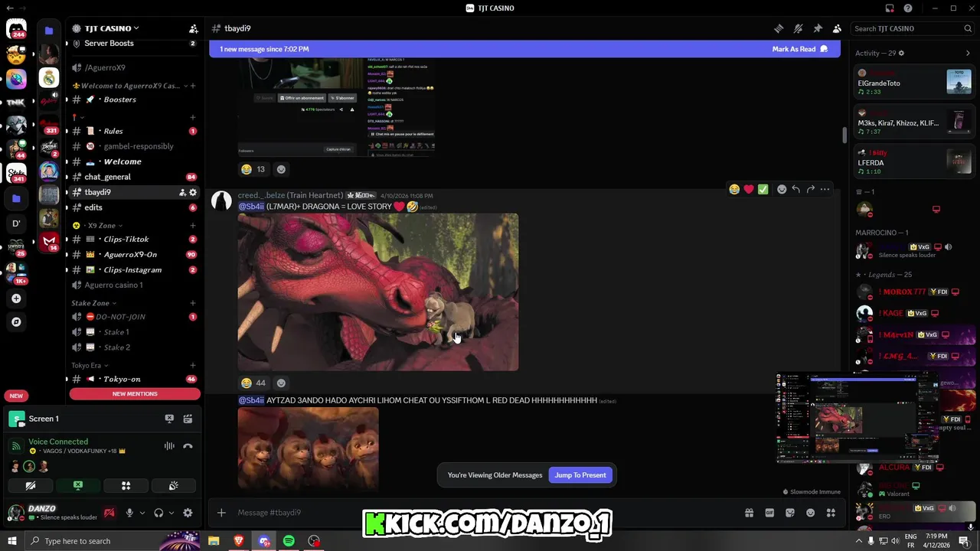The height and width of the screenshot is (551, 980).
Task: Start an activity button in voice panel
Action: (126, 485)
